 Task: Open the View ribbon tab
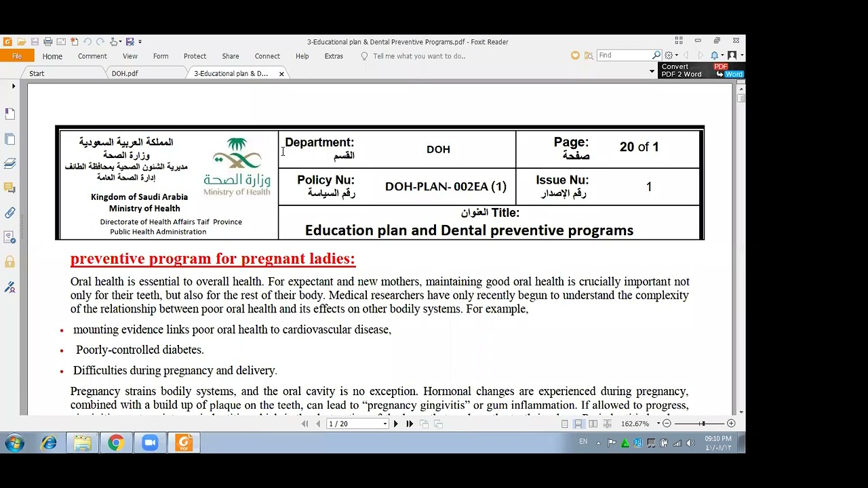point(130,56)
